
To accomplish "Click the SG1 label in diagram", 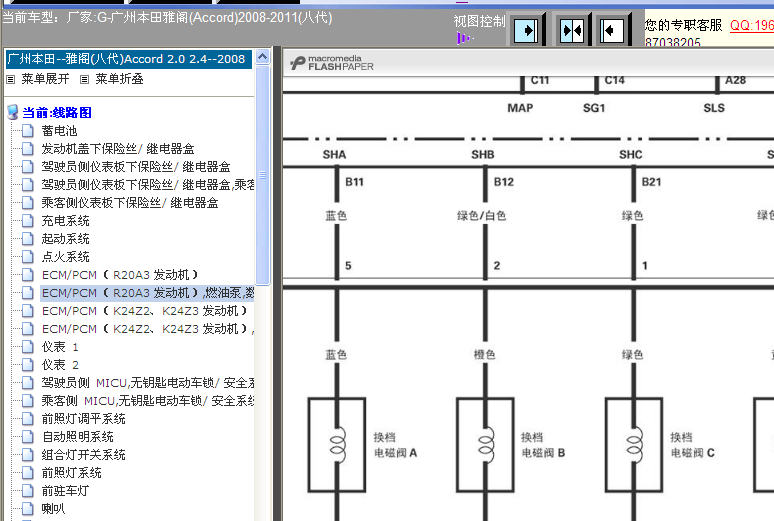I will coord(594,108).
